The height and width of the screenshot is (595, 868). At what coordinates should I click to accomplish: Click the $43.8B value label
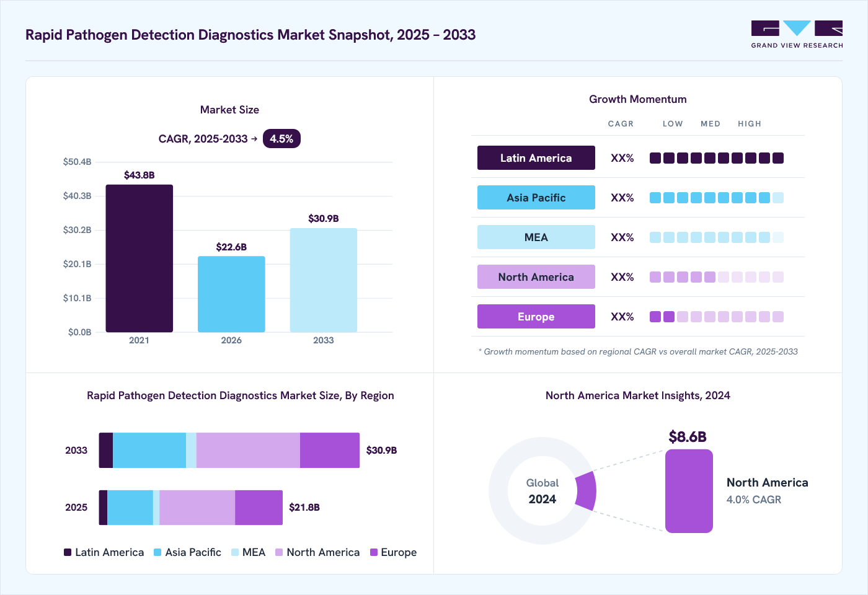139,175
